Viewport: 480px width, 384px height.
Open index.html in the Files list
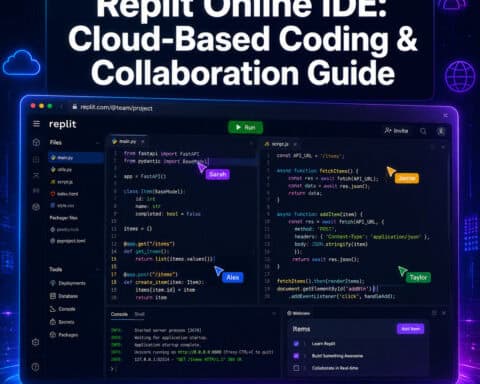click(x=64, y=194)
